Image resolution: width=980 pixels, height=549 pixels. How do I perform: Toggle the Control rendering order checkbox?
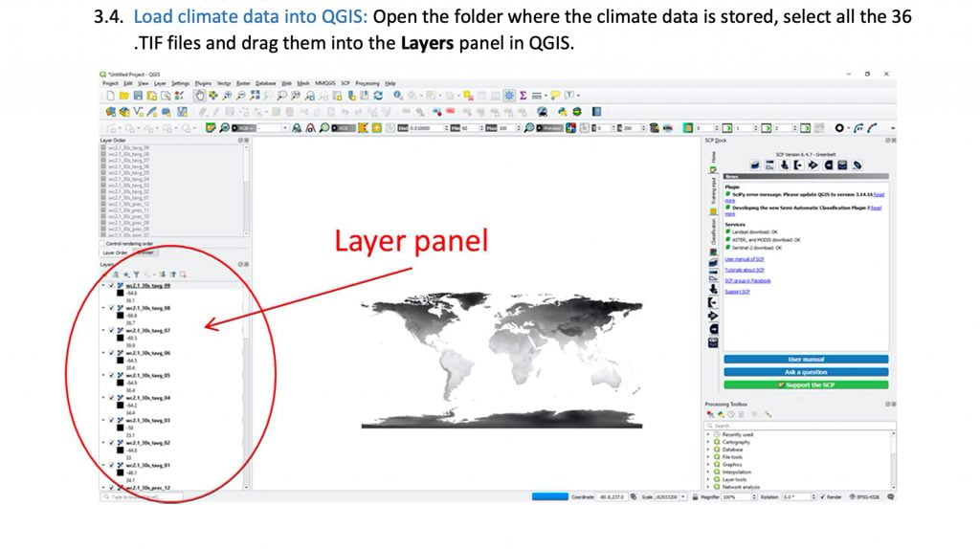click(102, 243)
